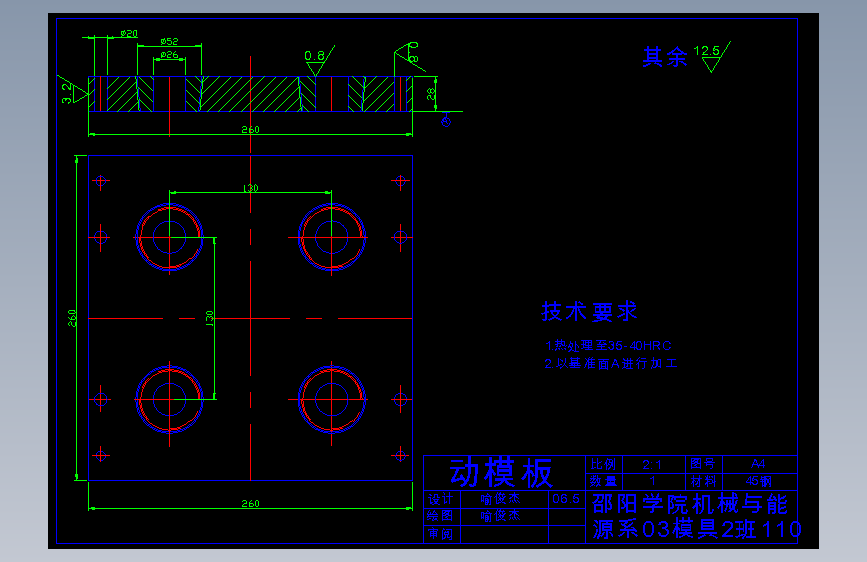This screenshot has height=562, width=867.
Task: Click the '3.2' roughness value
Action: 67,93
